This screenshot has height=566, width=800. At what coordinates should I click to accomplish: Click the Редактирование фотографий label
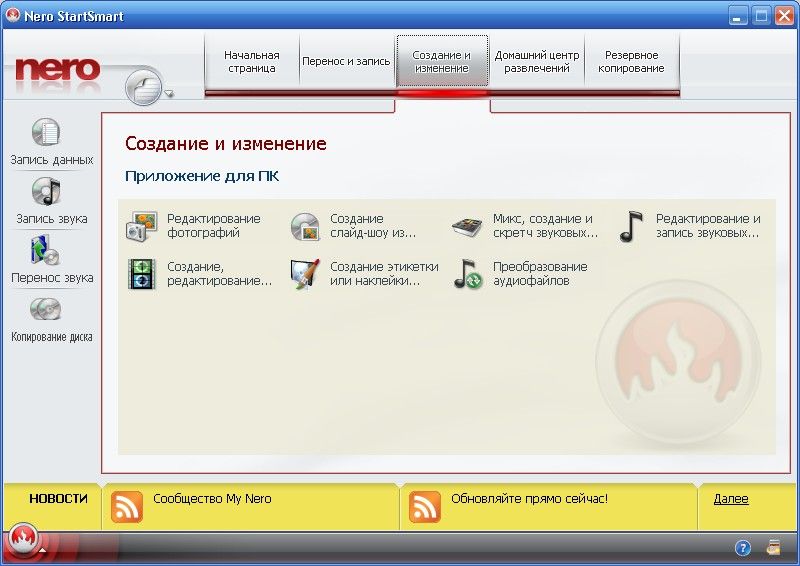click(x=214, y=226)
